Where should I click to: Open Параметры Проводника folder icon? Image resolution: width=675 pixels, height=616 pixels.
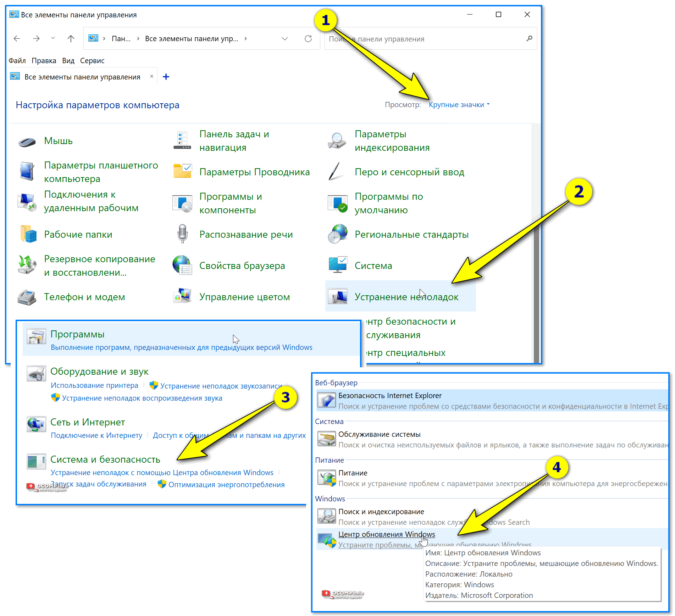point(182,171)
